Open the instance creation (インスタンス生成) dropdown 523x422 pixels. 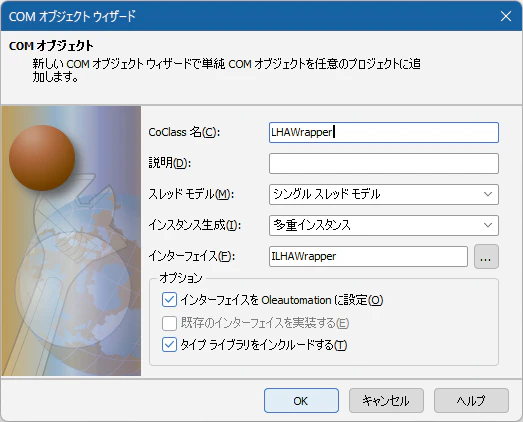384,226
